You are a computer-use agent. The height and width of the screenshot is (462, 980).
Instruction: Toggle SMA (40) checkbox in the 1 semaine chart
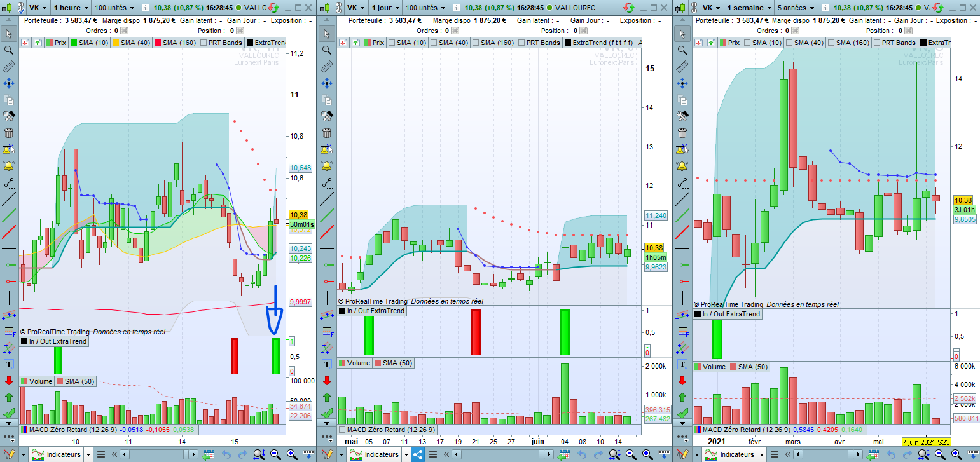(789, 43)
